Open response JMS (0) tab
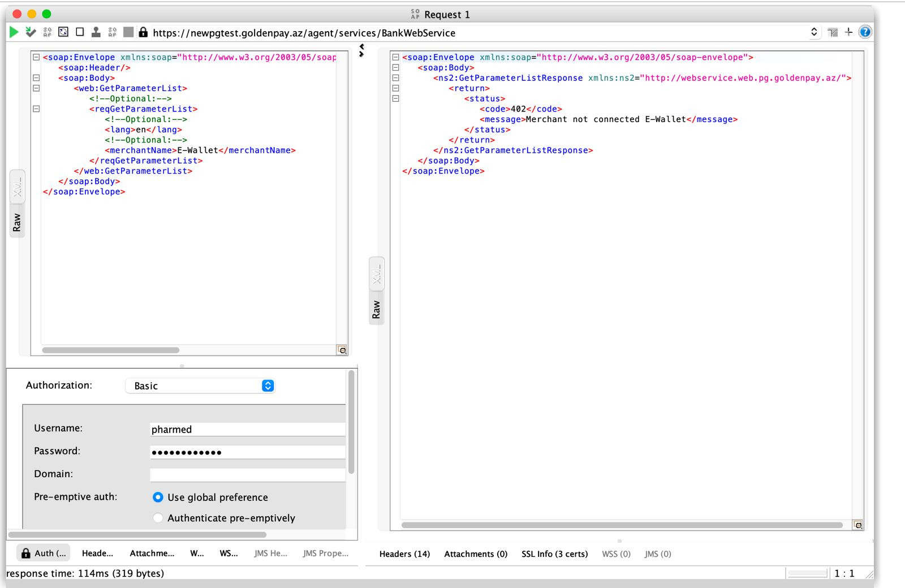Viewport: 905px width, 588px height. [x=658, y=554]
